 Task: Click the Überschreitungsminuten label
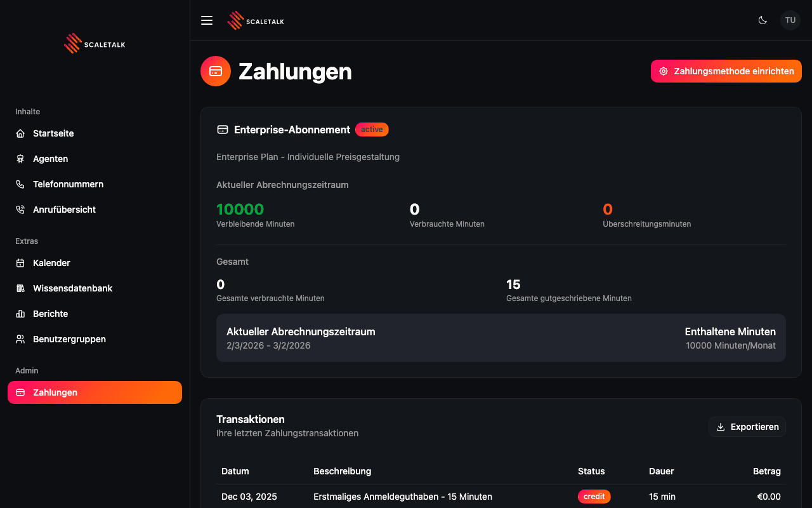coord(647,224)
